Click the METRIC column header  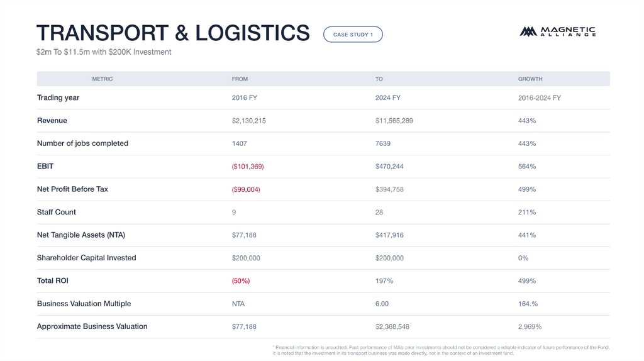tap(103, 79)
